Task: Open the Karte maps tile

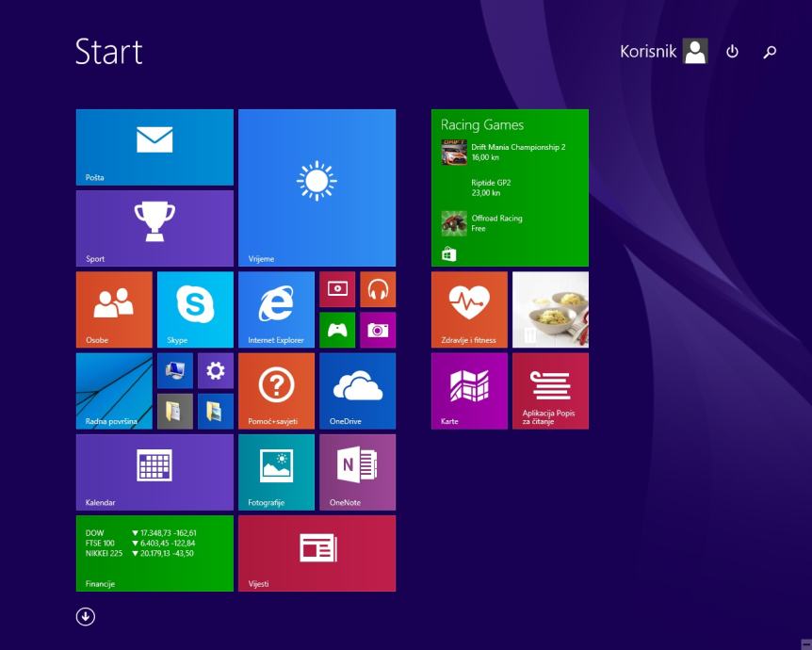Action: (469, 391)
